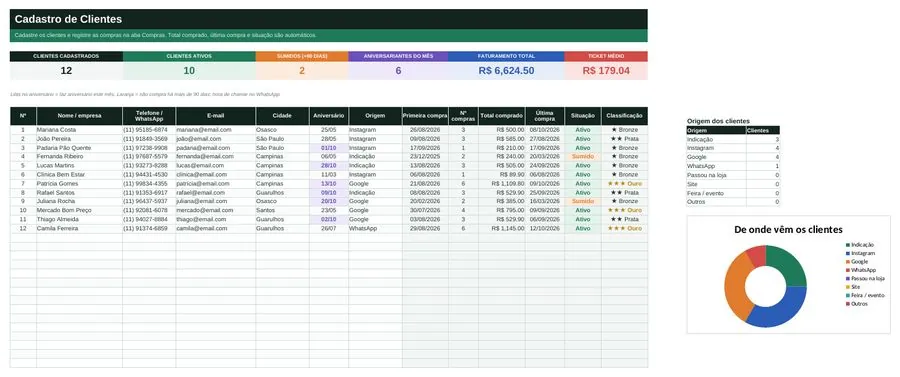Image resolution: width=900 pixels, height=377 pixels.
Task: Select the total cell R$ 89.90
Action: click(x=502, y=174)
